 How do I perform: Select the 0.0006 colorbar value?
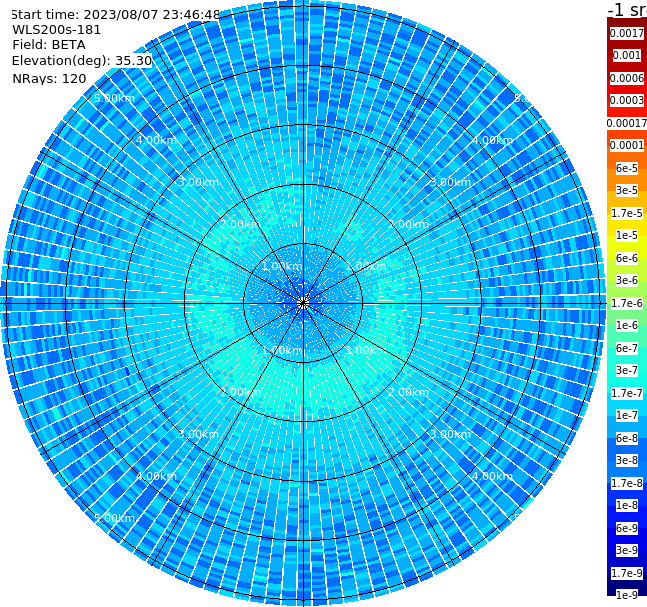(627, 78)
